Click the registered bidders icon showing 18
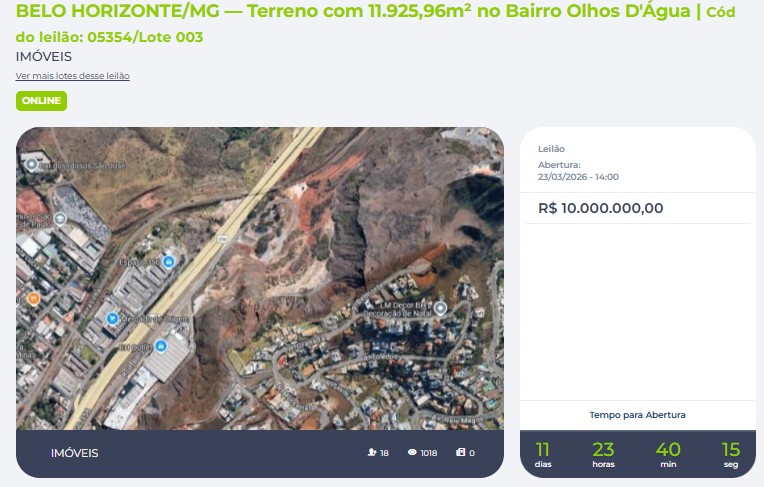Screen dimensions: 764x487 click(372, 452)
